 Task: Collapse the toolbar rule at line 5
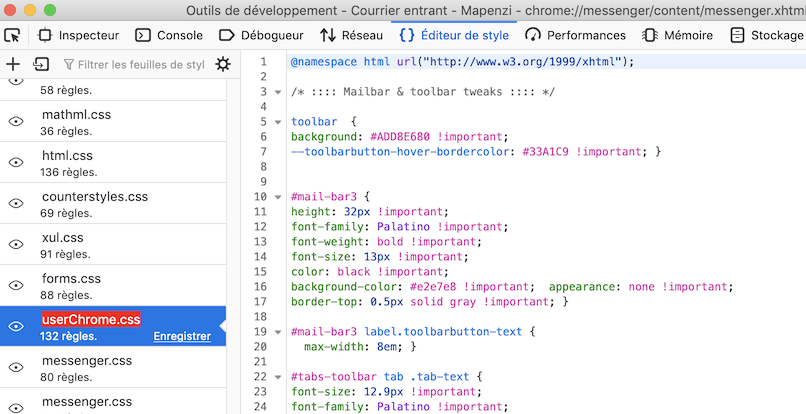(277, 122)
